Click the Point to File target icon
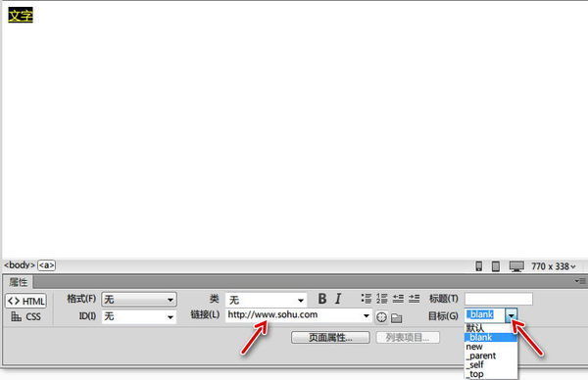This screenshot has height=380, width=588. click(x=381, y=317)
